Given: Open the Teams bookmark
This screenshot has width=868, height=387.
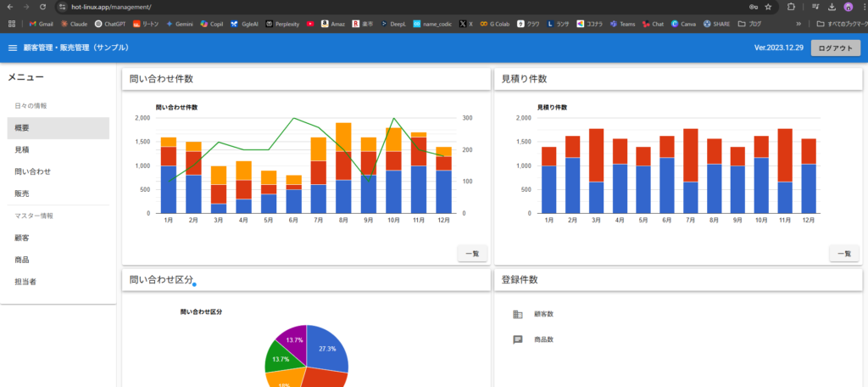Looking at the screenshot, I should pos(623,24).
